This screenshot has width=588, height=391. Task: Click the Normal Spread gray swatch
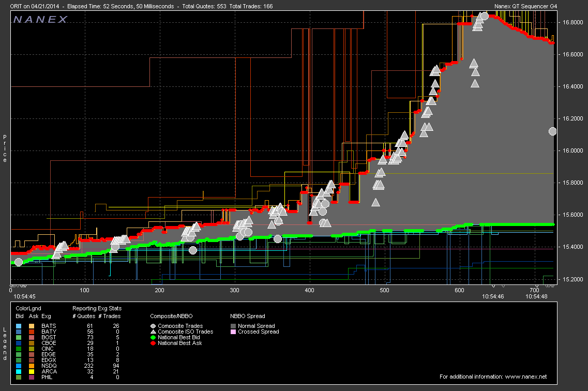coord(233,326)
